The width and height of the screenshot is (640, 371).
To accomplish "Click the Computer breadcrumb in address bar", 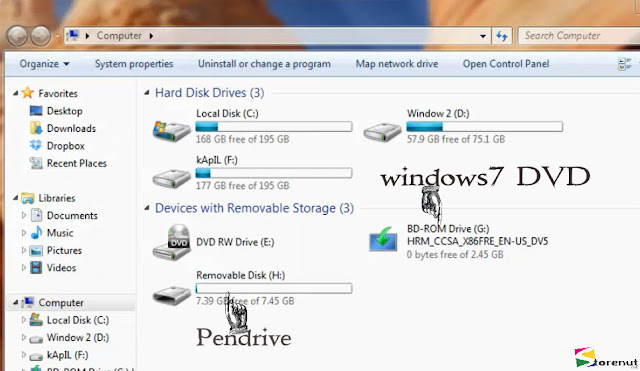I will 119,36.
